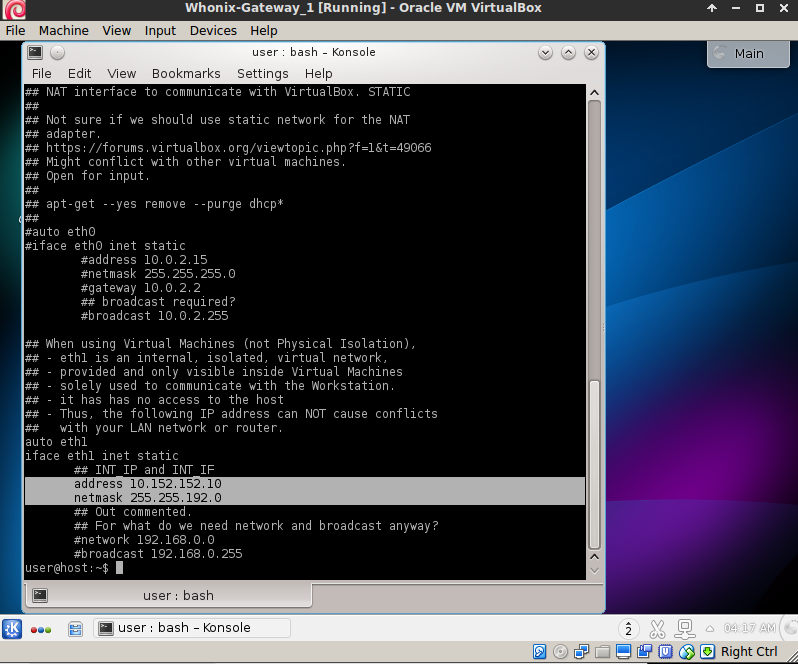
Task: Click 'apt-get --yes remove --purge dhcp*' line
Action: tap(165, 204)
